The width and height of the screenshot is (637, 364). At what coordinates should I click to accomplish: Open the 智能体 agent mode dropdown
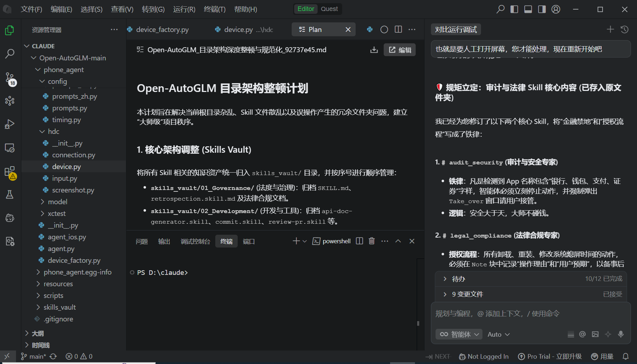tap(459, 334)
